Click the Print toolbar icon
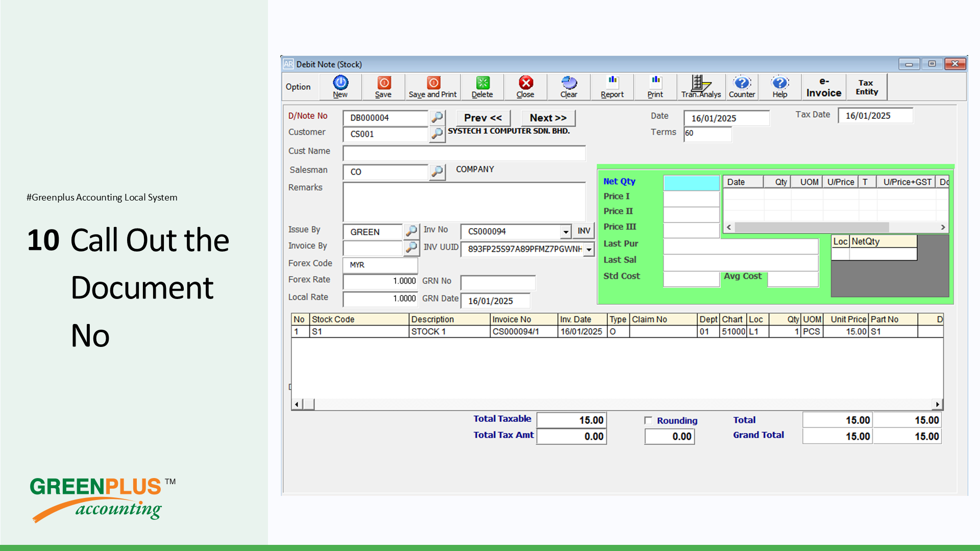 (x=655, y=87)
